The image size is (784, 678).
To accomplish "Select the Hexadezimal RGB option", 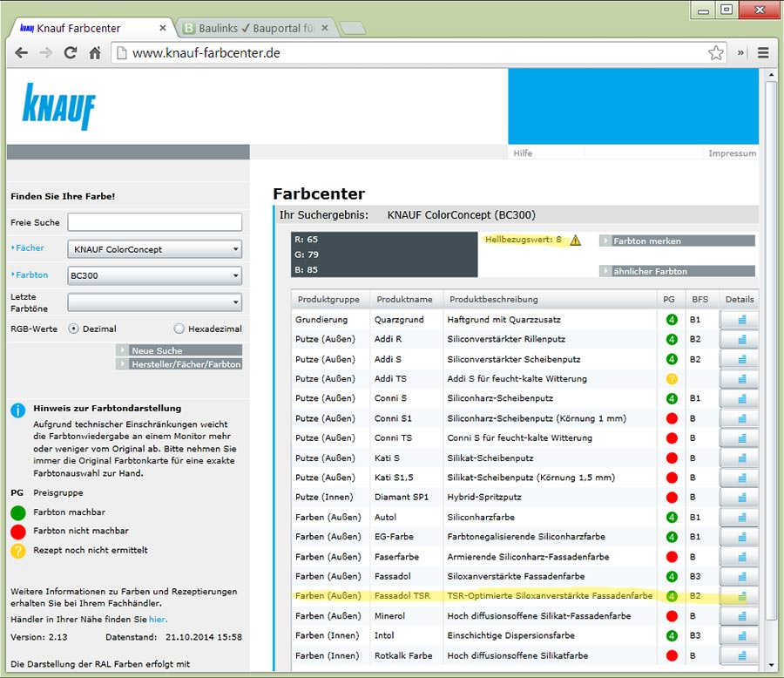I will tap(179, 329).
